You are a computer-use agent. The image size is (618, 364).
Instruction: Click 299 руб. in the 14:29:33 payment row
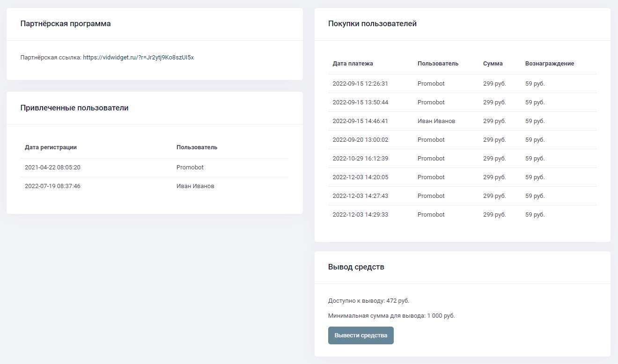point(494,215)
